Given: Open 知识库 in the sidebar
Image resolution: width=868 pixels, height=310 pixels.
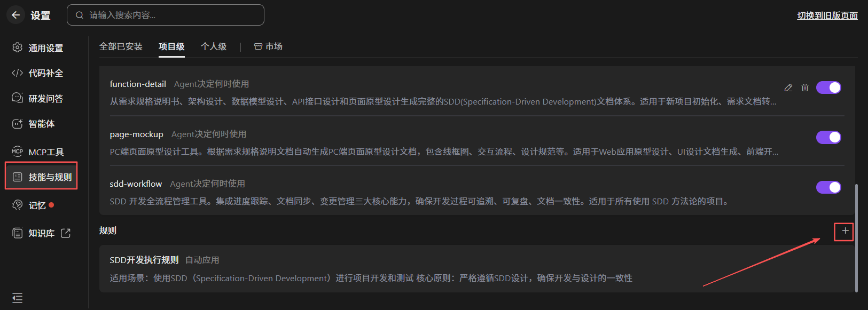Looking at the screenshot, I should point(42,233).
